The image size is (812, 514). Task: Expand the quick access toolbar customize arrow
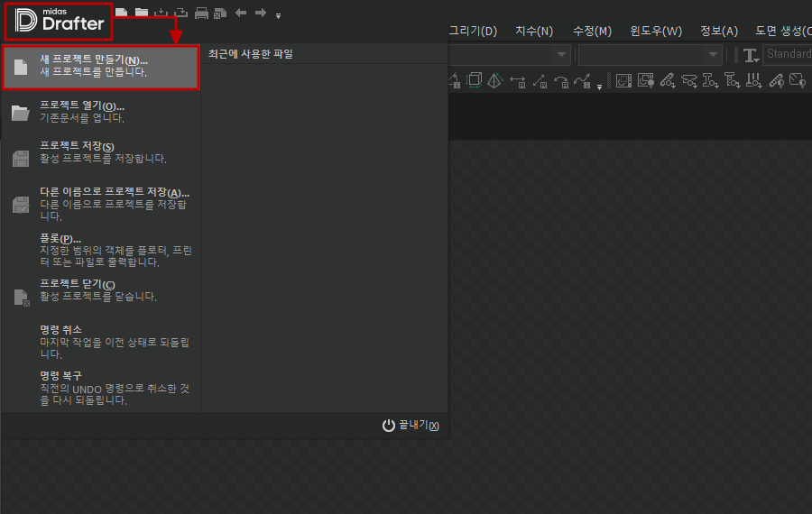[x=278, y=16]
